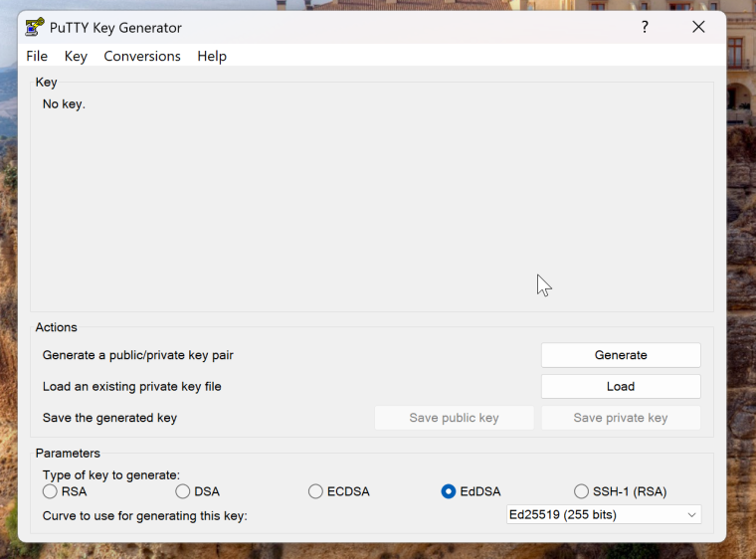
Task: Click 'Generate a public/private key pair' label
Action: pos(138,355)
